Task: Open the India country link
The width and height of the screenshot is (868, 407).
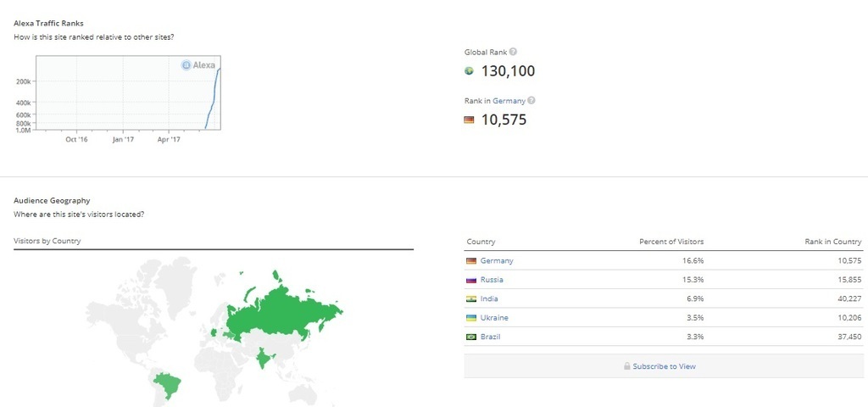Action: (489, 299)
